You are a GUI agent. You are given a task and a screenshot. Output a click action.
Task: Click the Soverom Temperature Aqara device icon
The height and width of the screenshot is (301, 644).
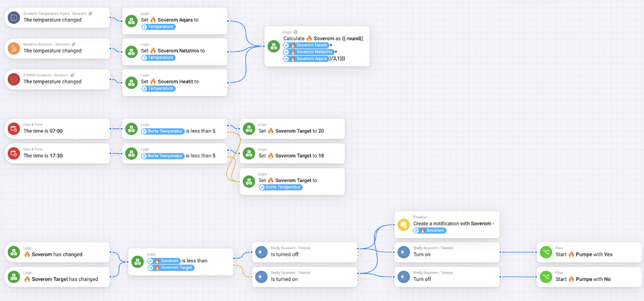14,17
